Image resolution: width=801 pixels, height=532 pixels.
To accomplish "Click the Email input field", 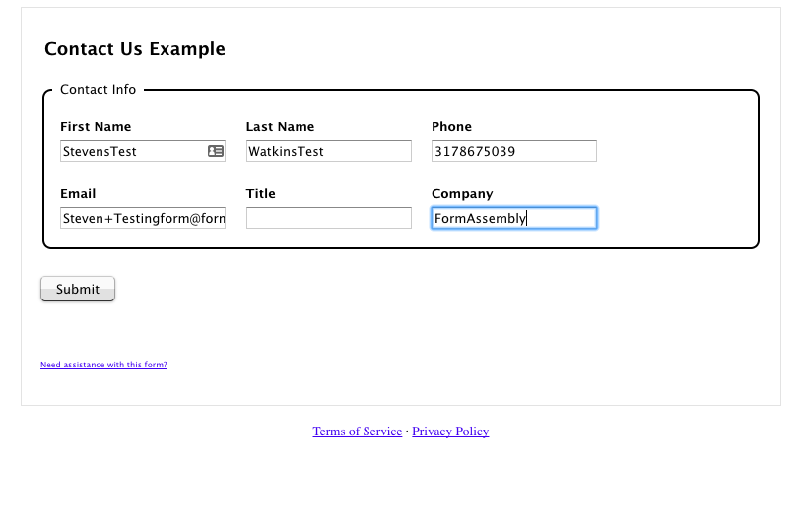I will [x=143, y=218].
